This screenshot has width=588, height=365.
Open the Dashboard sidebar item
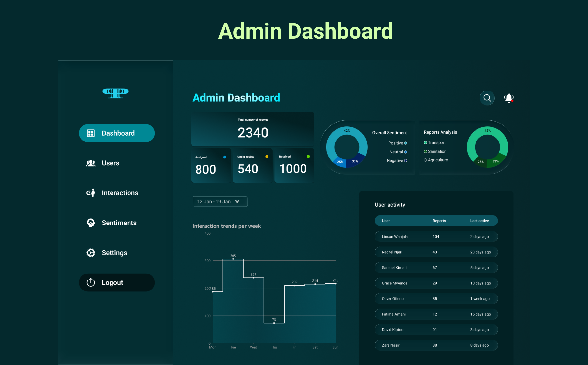(x=117, y=133)
